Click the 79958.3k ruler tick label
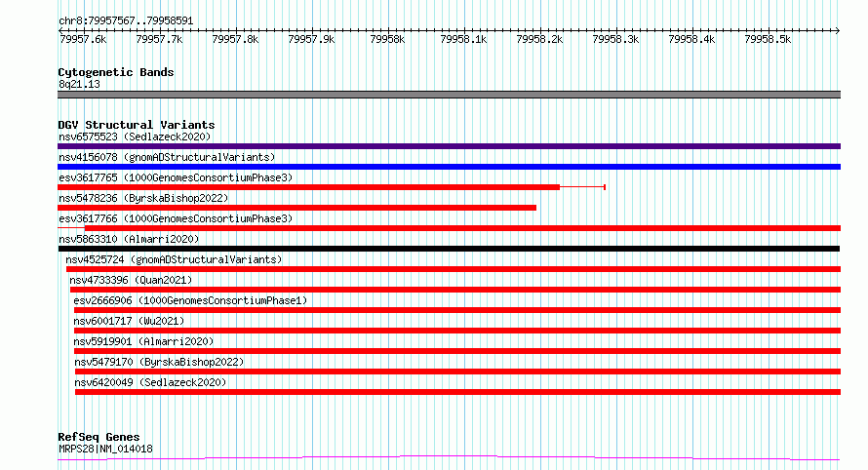The image size is (868, 470). 615,39
